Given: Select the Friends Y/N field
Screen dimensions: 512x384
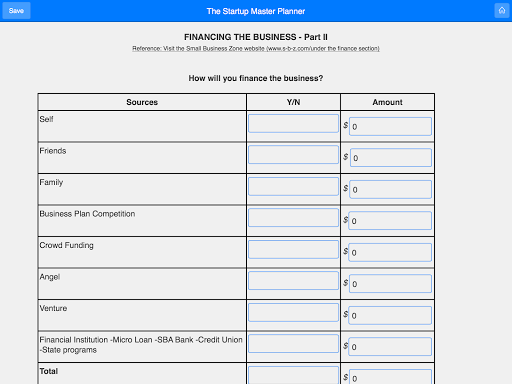Looking at the screenshot, I should pos(293,155).
